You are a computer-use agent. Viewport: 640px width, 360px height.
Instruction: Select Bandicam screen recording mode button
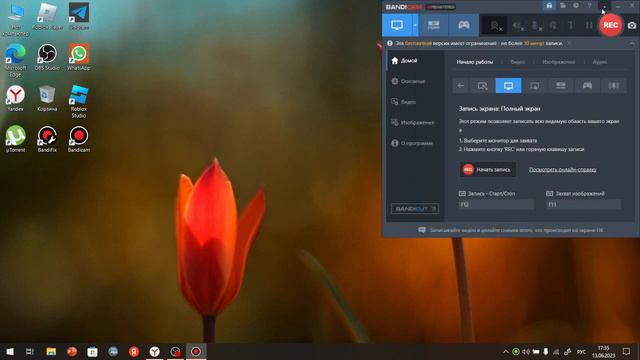tap(397, 25)
